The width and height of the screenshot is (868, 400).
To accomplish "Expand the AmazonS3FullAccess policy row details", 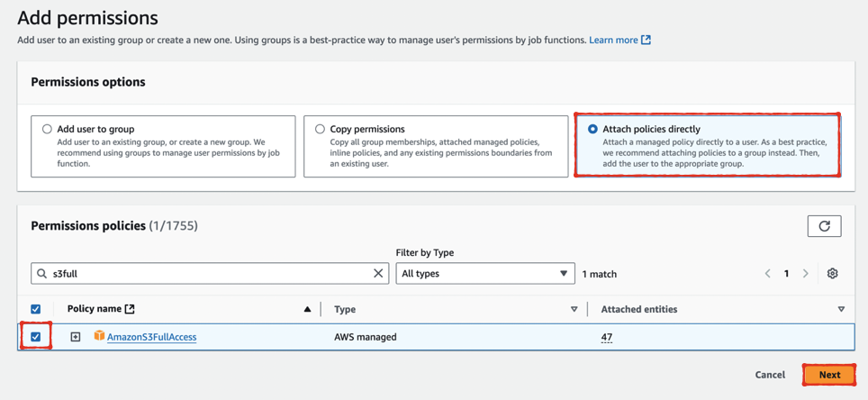I will pos(76,337).
